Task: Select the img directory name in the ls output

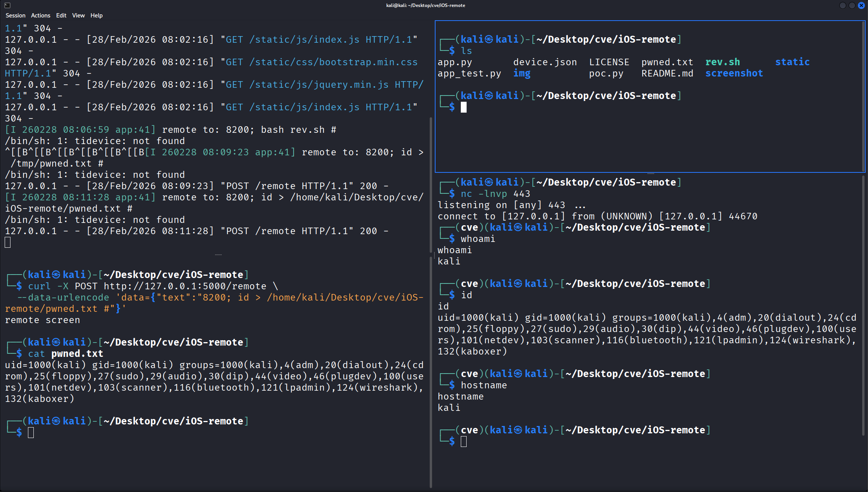Action: (522, 73)
